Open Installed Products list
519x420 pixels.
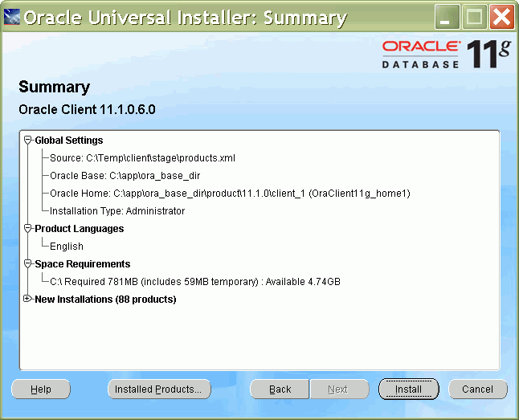click(x=159, y=389)
